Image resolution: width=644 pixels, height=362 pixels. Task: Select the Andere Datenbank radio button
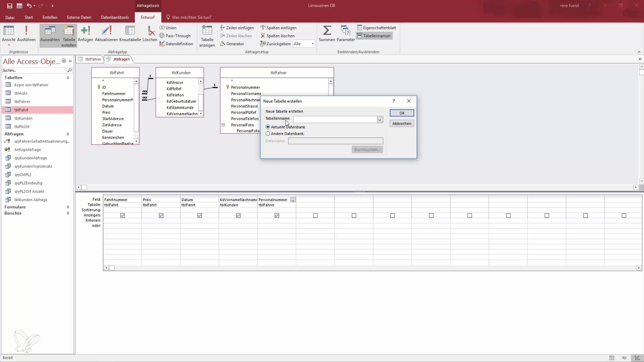[268, 133]
